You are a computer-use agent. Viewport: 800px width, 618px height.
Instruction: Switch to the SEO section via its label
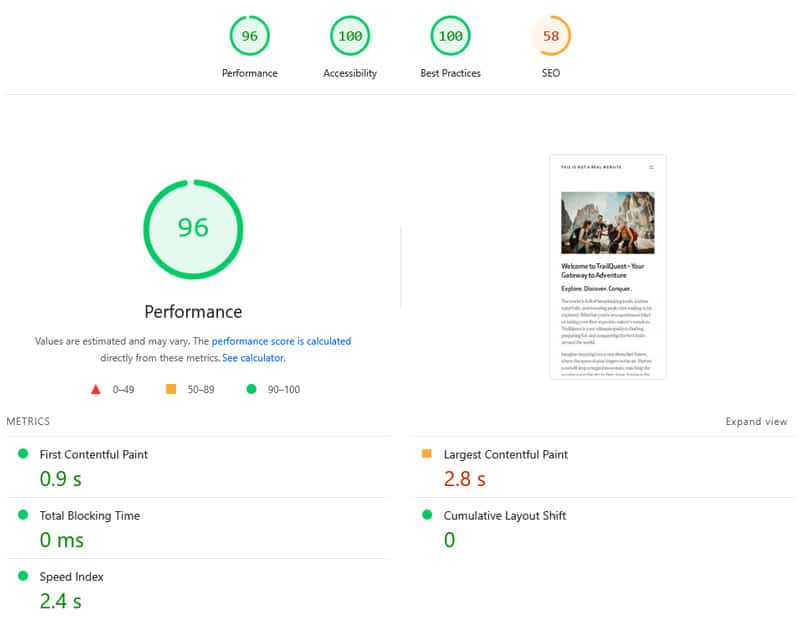551,72
